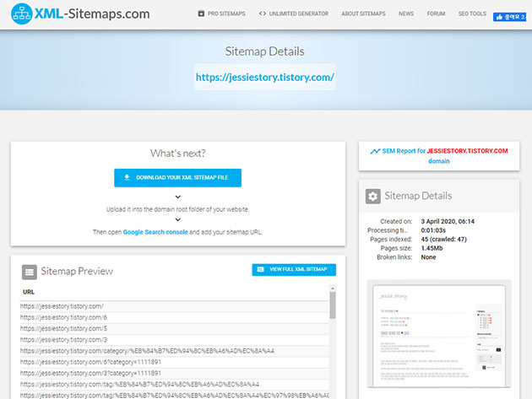Screen dimensions: 532x399
Task: Click the XML-Sitemaps.com logo icon
Action: 22,13
